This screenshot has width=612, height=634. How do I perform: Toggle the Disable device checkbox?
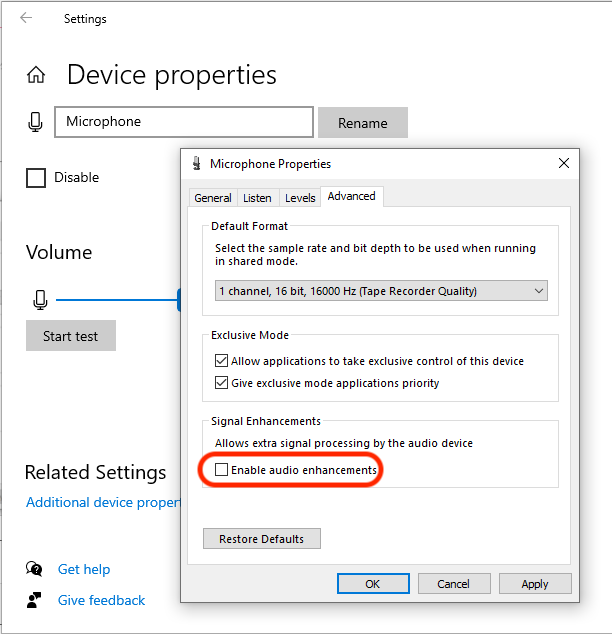36,178
